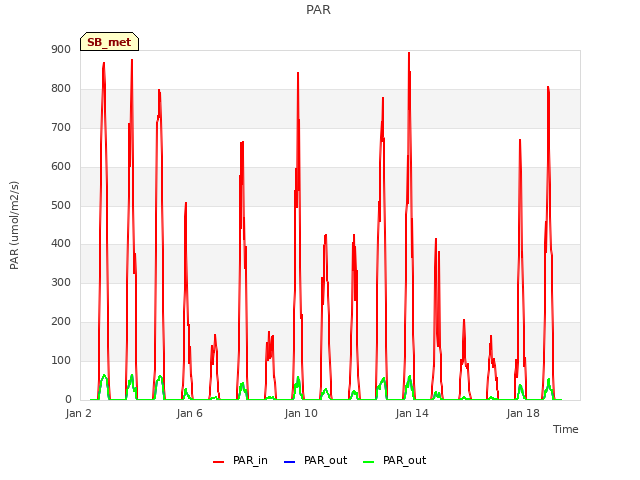
Task: Click the Time x-axis label
Action: [x=565, y=429]
